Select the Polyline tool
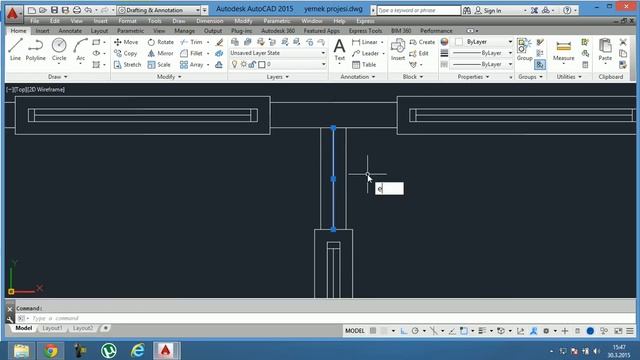This screenshot has width=640, height=360. pyautogui.click(x=36, y=50)
